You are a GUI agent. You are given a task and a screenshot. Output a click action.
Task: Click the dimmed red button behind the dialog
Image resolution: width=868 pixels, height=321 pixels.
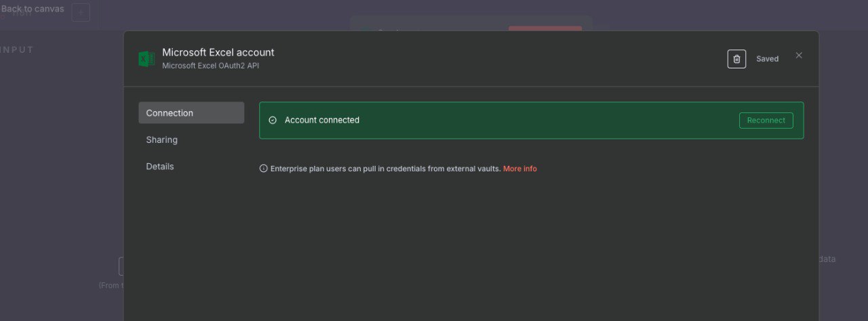[545, 28]
